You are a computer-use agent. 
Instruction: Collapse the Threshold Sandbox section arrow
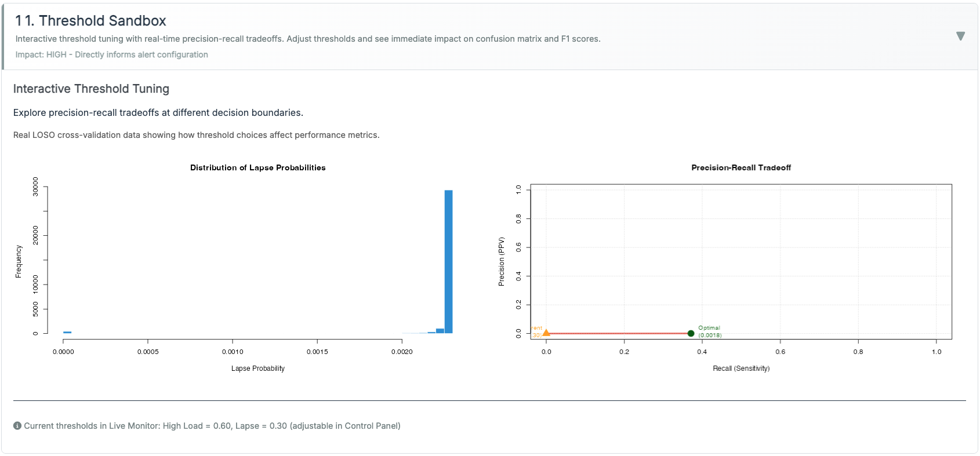(x=960, y=36)
